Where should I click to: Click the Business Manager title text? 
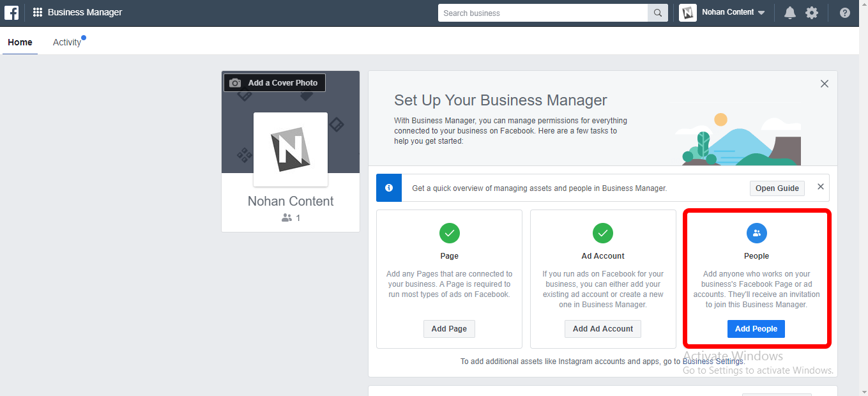(85, 12)
